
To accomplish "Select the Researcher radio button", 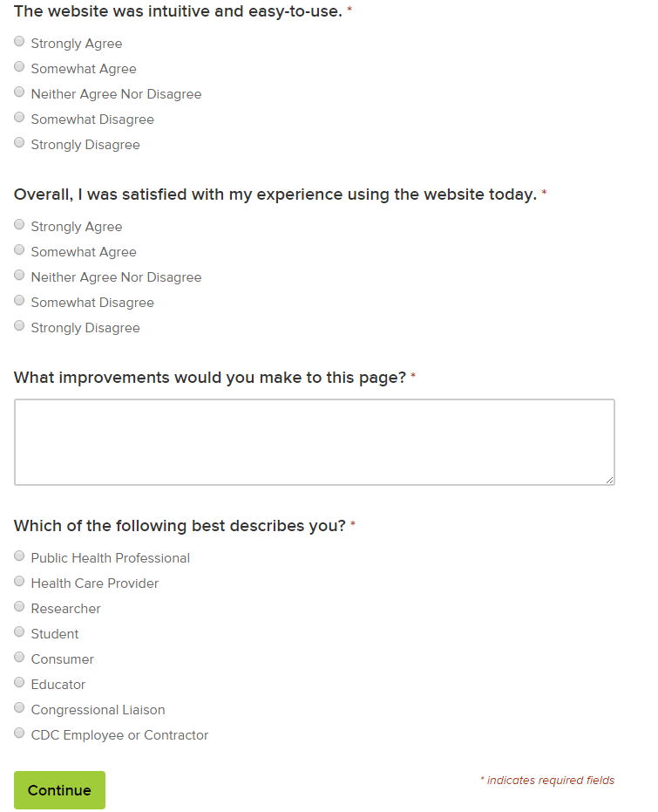I will pos(19,607).
